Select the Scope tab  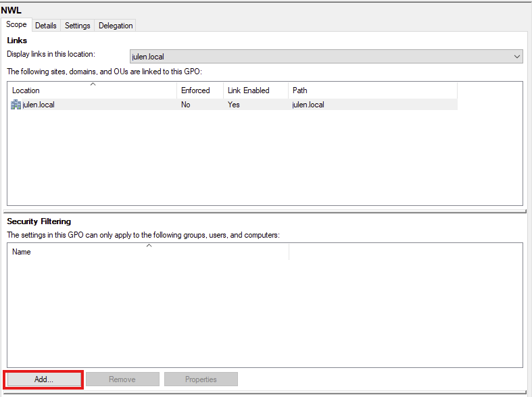16,24
